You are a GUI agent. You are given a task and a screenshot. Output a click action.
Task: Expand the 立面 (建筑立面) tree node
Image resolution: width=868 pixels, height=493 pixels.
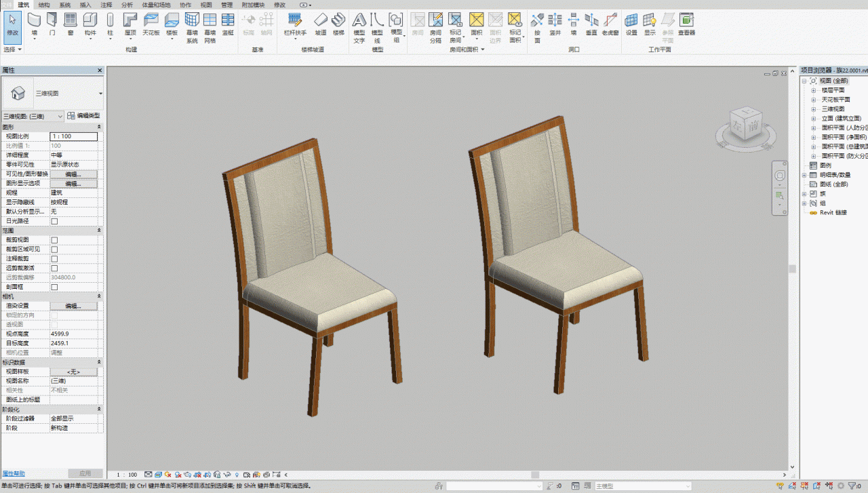point(814,119)
